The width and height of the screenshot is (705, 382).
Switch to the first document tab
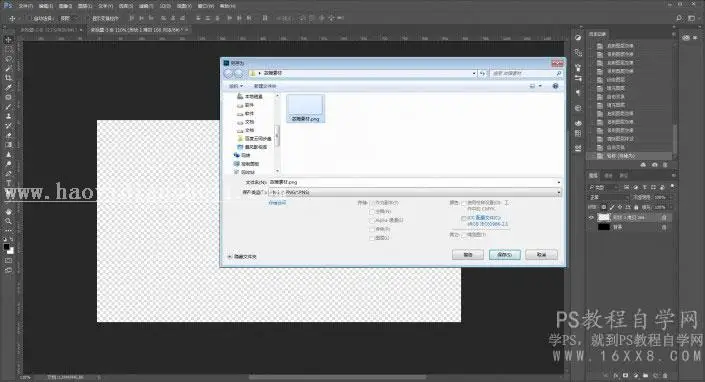point(49,30)
